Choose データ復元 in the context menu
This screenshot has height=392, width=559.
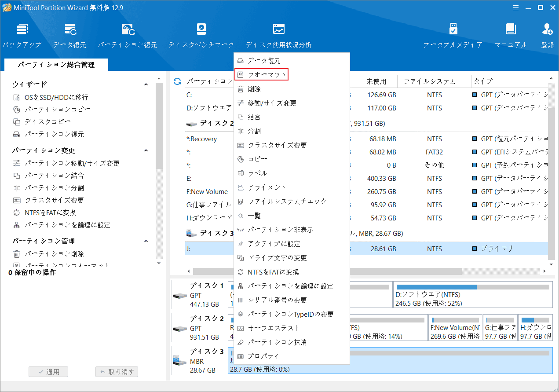tap(292, 61)
